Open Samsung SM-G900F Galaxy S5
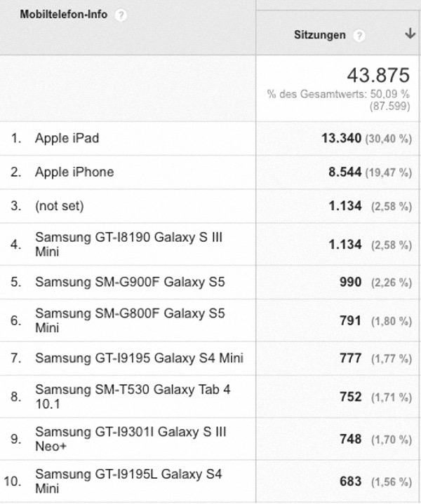 pos(130,282)
